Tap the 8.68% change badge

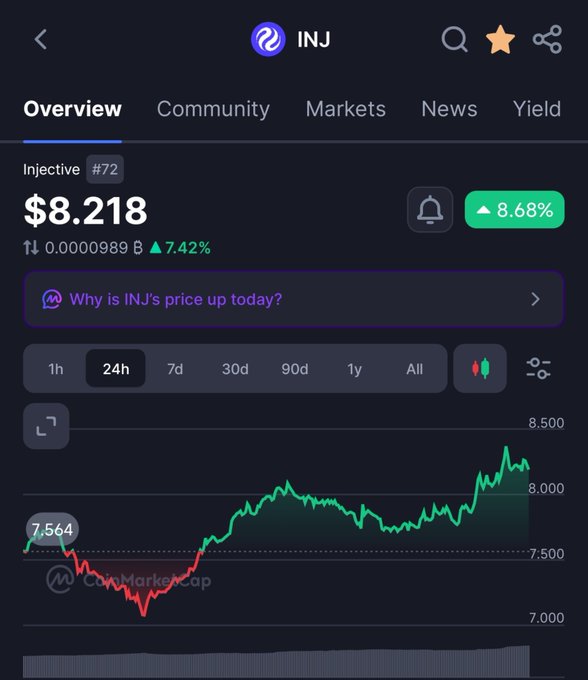[514, 209]
